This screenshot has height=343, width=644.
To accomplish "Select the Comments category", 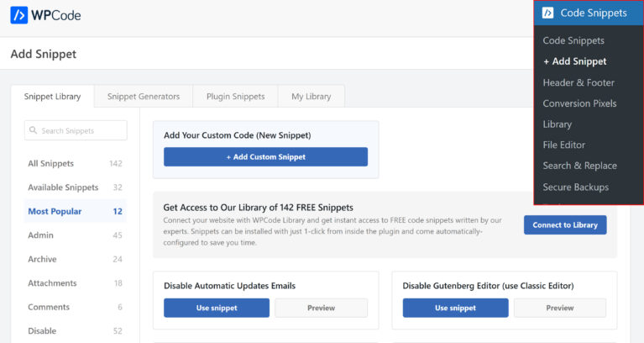I will point(76,307).
